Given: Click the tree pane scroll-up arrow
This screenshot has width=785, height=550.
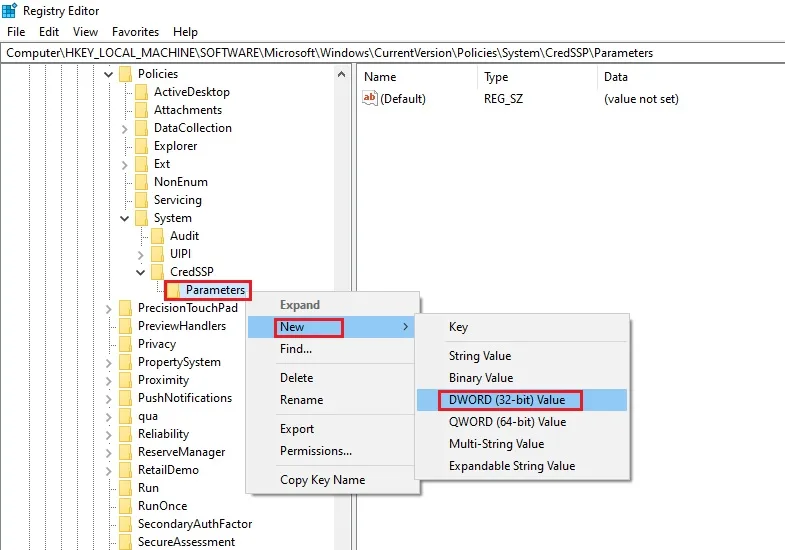Looking at the screenshot, I should pyautogui.click(x=341, y=75).
